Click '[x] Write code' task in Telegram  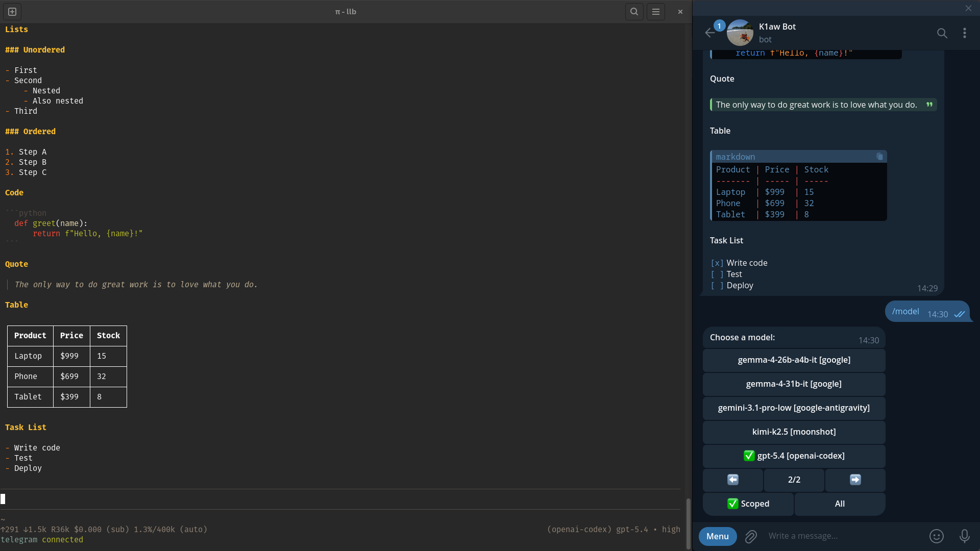[x=739, y=263]
